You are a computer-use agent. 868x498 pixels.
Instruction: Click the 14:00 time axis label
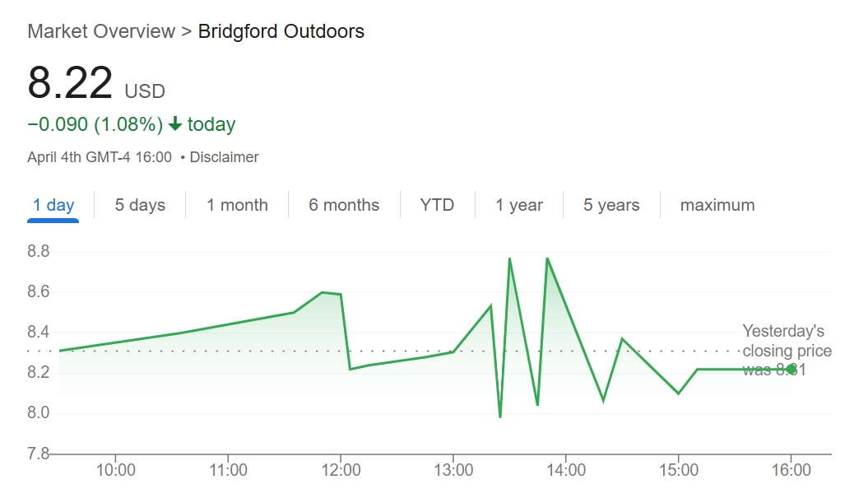[566, 470]
